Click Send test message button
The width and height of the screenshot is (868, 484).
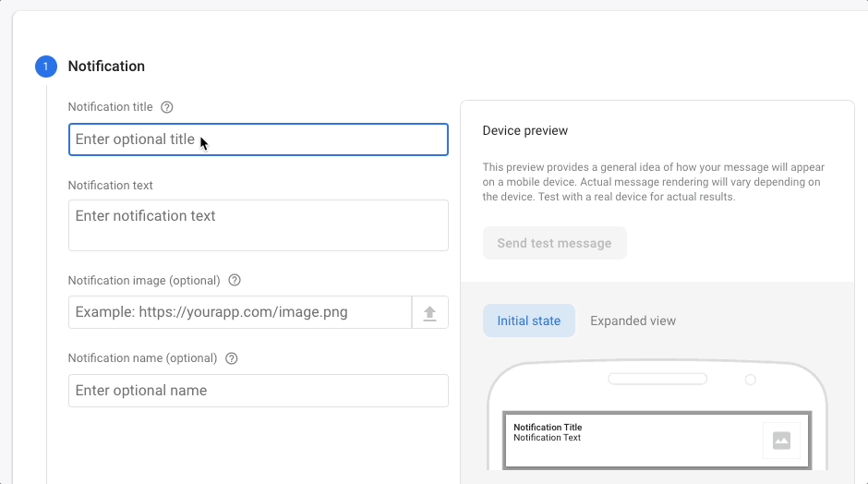pyautogui.click(x=555, y=243)
